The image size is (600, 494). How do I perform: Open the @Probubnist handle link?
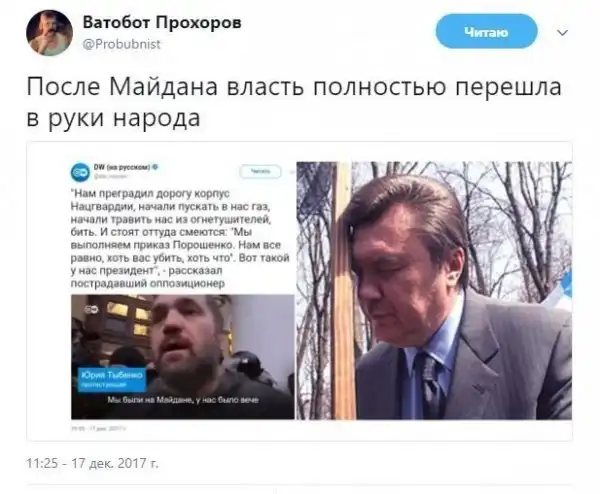(x=122, y=44)
